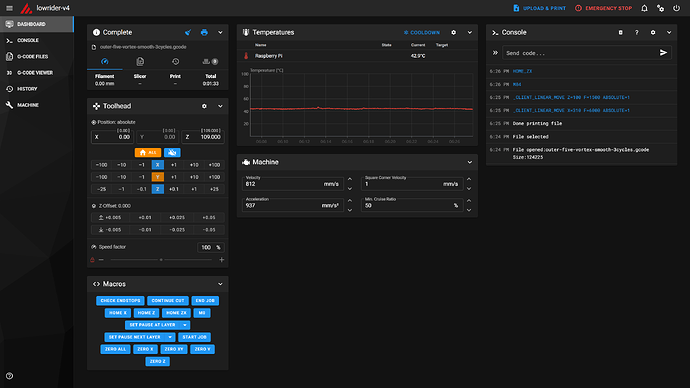Screen dimensions: 690x388
Task: Open Set Pause At Layer dropdown arrow
Action: point(185,325)
